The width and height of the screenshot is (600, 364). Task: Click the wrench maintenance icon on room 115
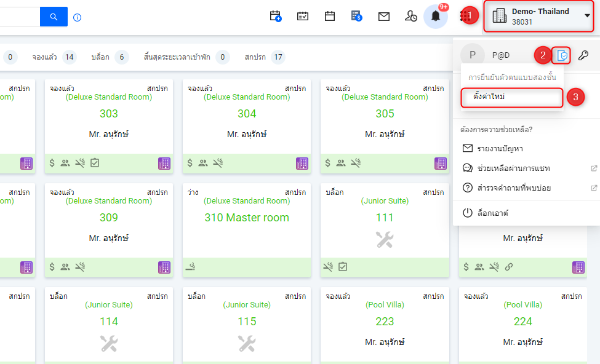[x=247, y=344]
